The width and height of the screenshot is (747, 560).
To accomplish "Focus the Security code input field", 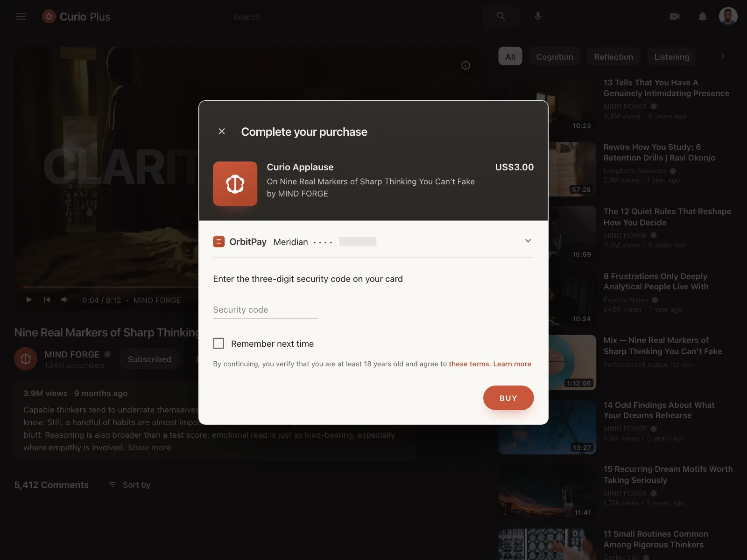I will [266, 310].
